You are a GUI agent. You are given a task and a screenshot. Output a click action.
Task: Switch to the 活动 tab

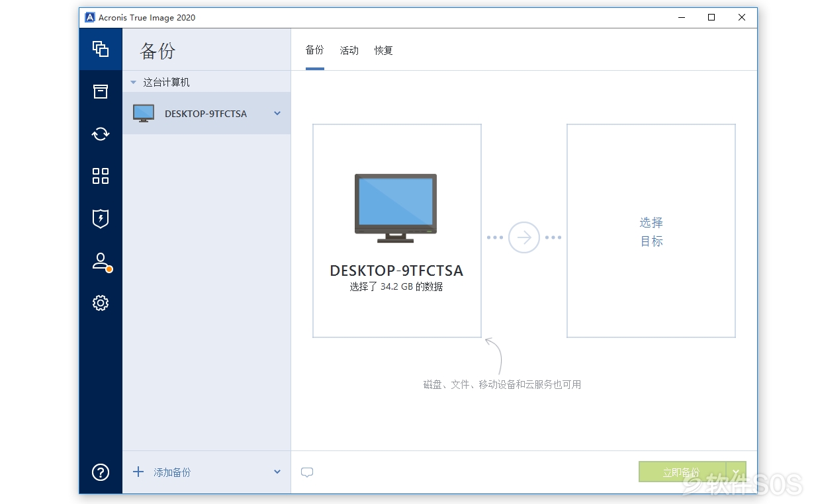point(349,50)
